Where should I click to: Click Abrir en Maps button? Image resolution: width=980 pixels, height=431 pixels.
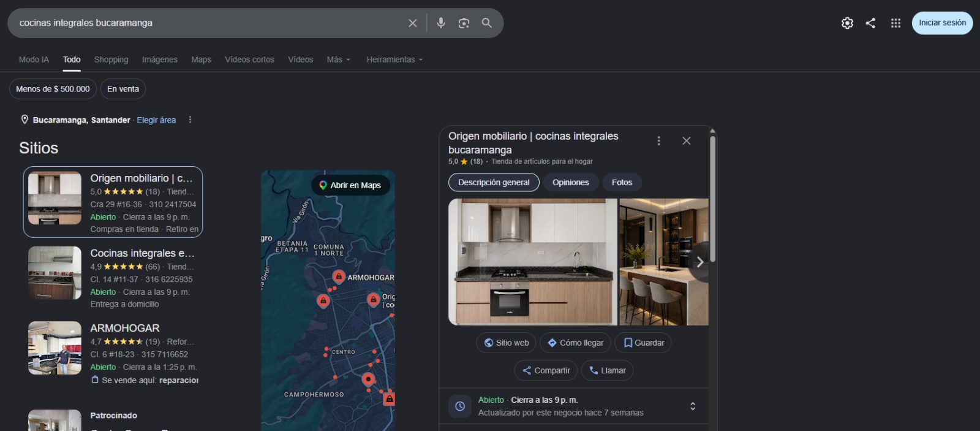coord(350,185)
